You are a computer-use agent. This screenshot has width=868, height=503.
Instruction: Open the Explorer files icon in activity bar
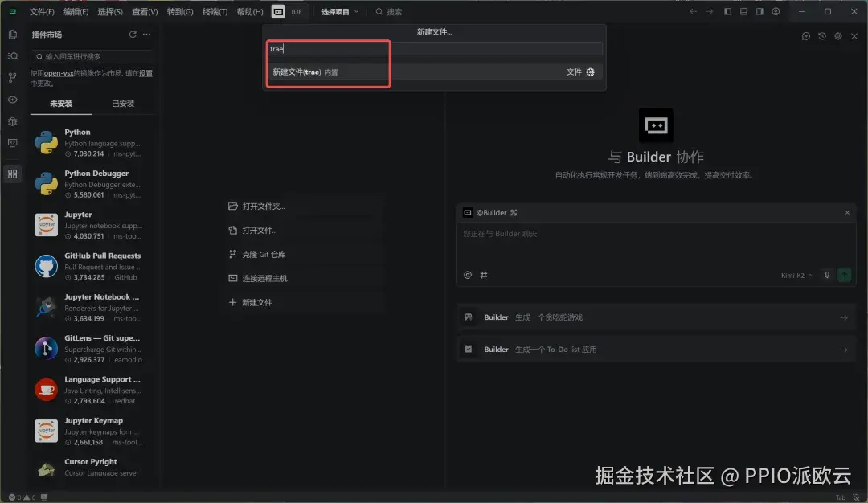click(12, 35)
